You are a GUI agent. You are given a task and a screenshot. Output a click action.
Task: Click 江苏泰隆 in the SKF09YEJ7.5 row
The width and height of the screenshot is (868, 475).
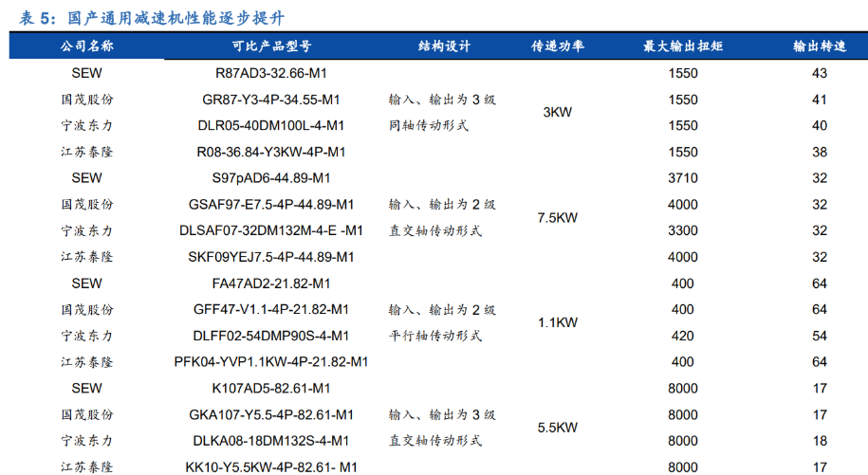87,257
